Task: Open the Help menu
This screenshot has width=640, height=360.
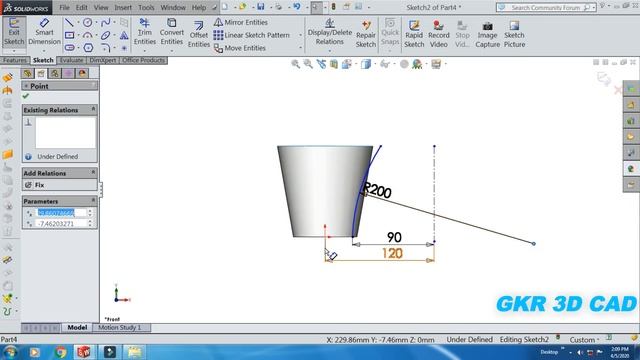Action: pyautogui.click(x=199, y=7)
